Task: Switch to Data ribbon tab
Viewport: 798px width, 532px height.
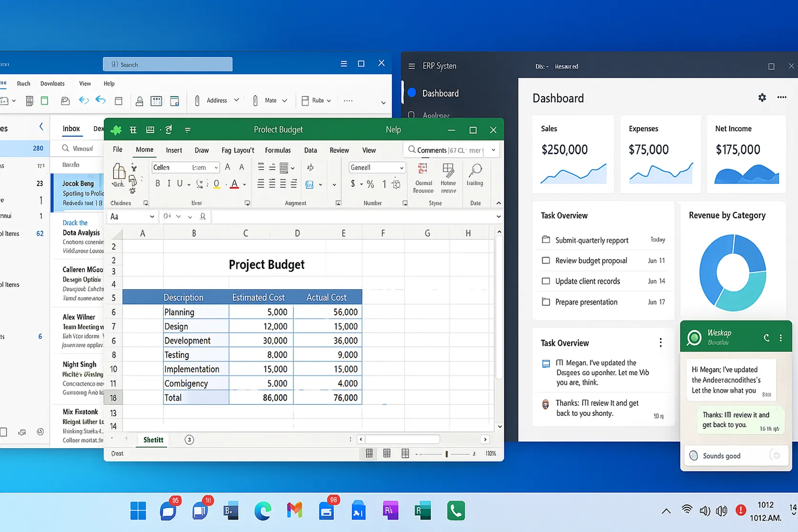Action: click(311, 150)
